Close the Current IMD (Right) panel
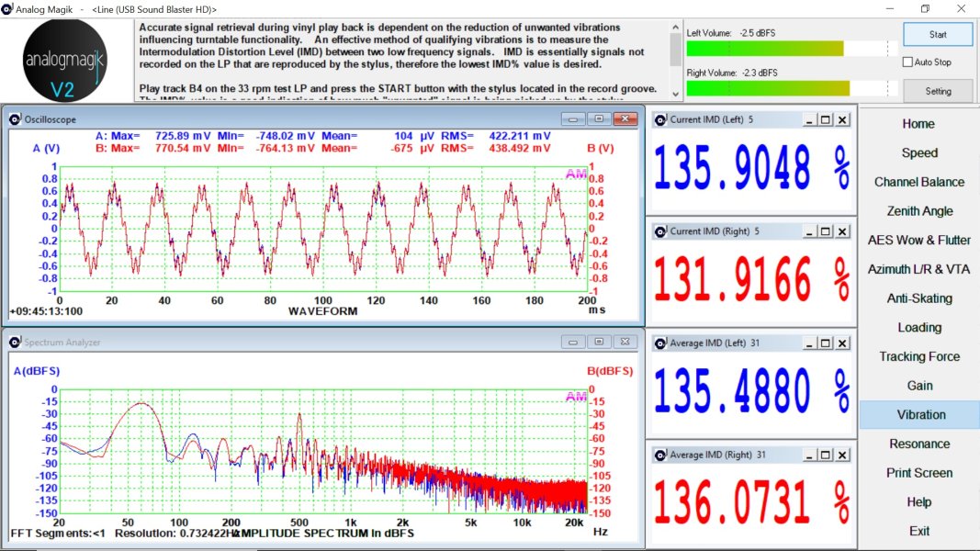The width and height of the screenshot is (980, 551). point(844,231)
